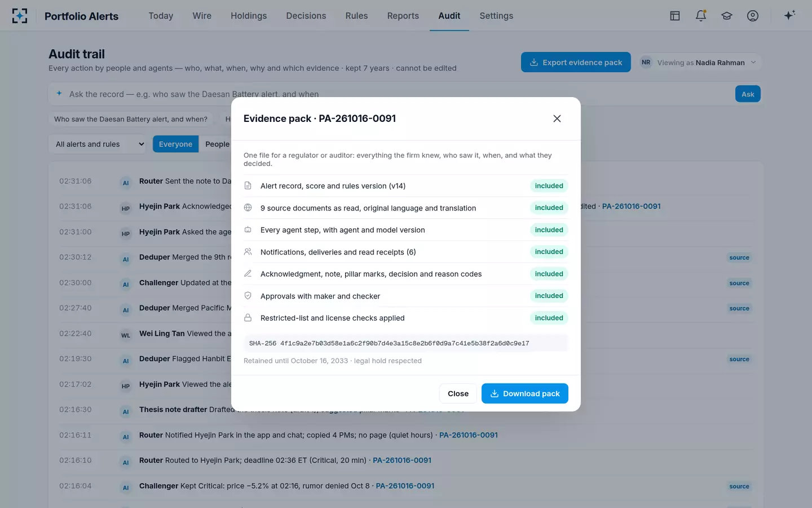
Task: Click the Close button in dialog
Action: (x=458, y=393)
